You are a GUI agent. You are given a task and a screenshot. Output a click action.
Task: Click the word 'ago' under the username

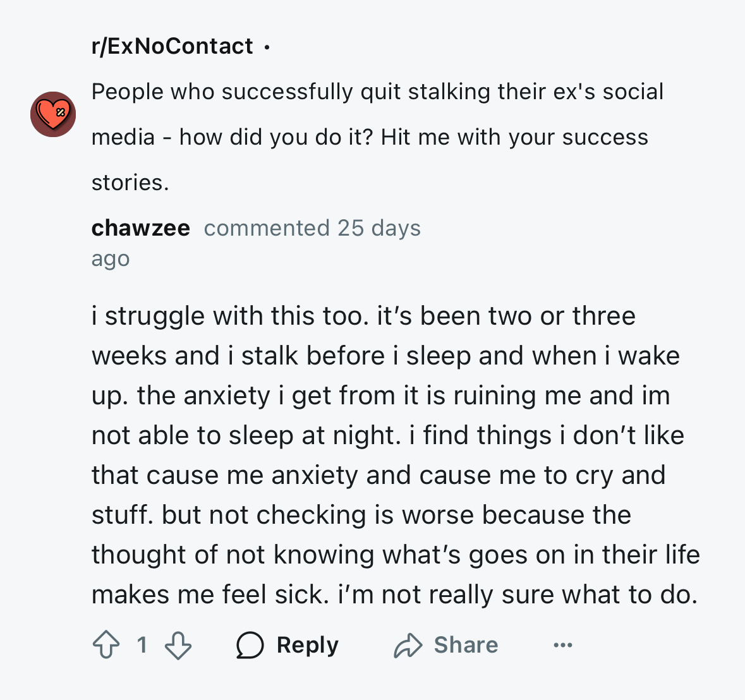pos(110,259)
